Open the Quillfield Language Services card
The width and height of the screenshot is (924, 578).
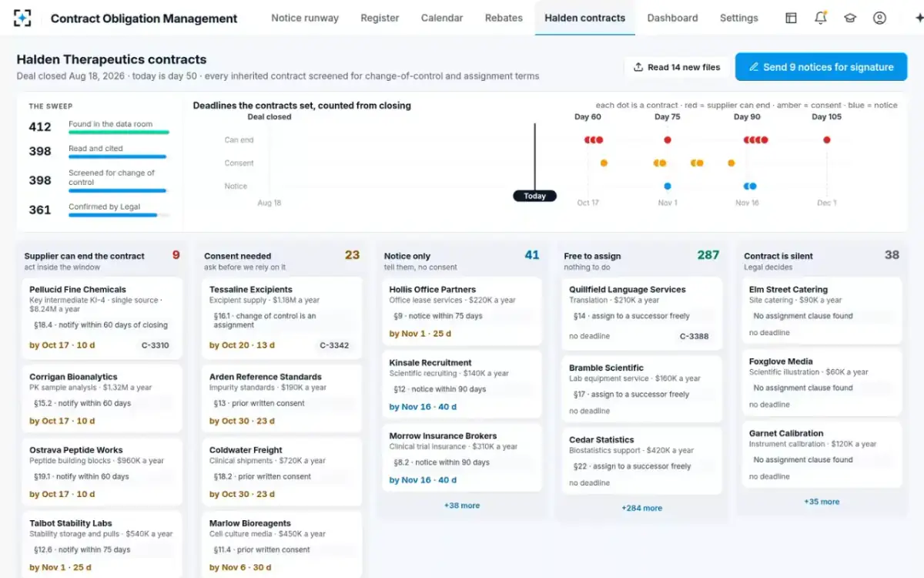[x=641, y=314]
